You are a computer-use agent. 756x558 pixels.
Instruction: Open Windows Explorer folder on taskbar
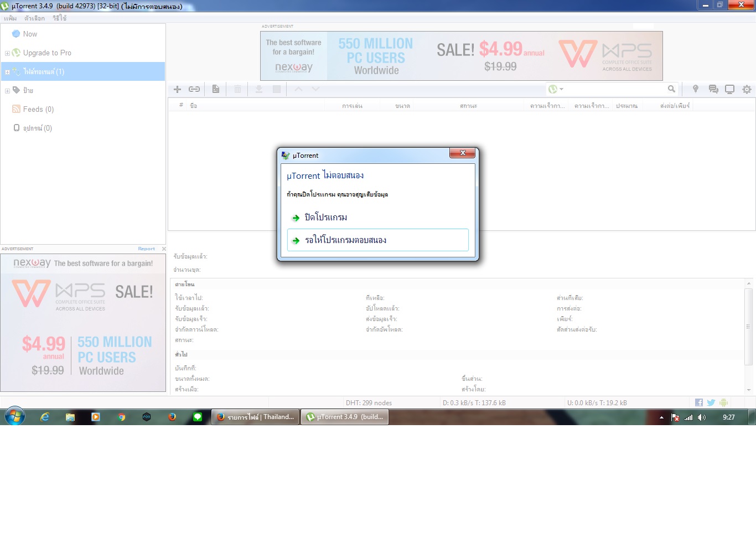(70, 417)
